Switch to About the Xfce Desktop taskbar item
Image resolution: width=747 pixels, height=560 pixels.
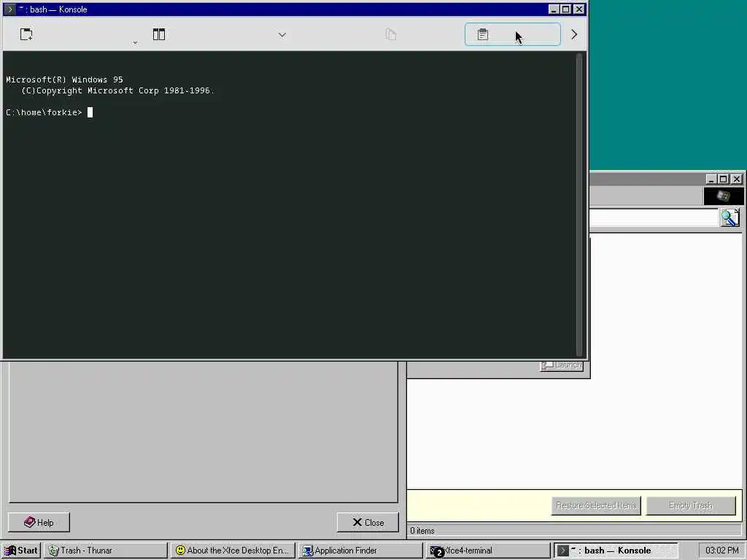(x=233, y=551)
